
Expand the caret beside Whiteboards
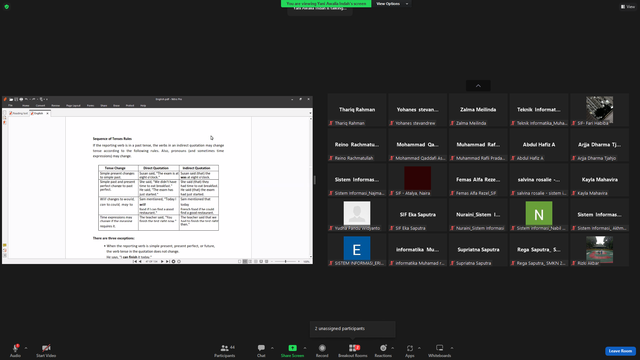tap(452, 348)
